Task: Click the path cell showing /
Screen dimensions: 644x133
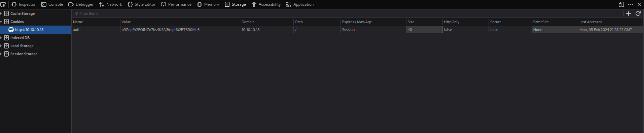Action: [317, 30]
